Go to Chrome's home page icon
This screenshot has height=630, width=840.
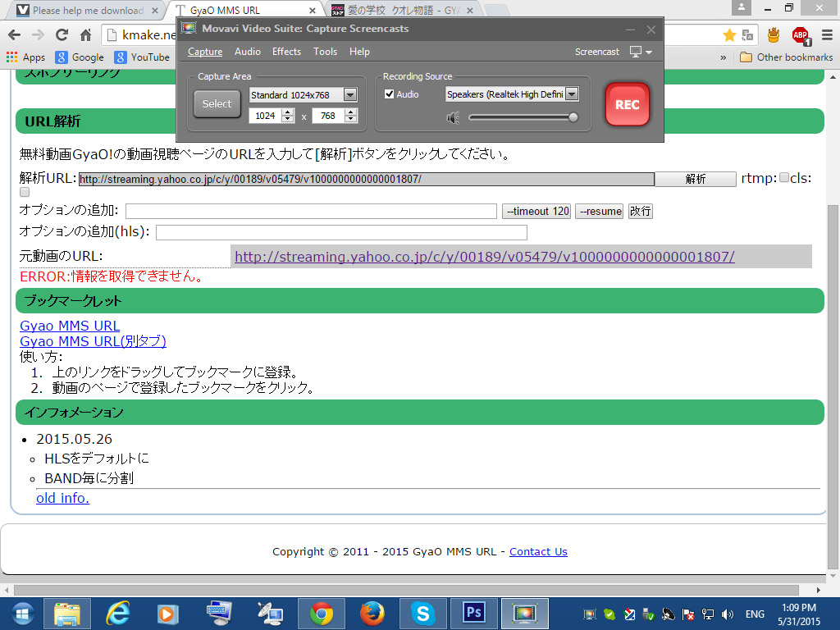(x=85, y=35)
